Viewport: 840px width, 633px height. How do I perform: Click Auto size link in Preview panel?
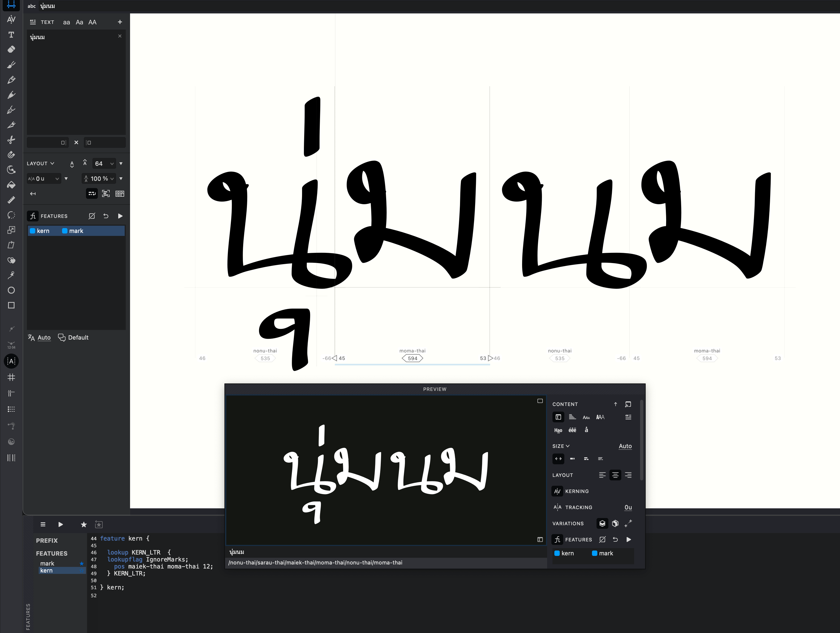click(625, 446)
